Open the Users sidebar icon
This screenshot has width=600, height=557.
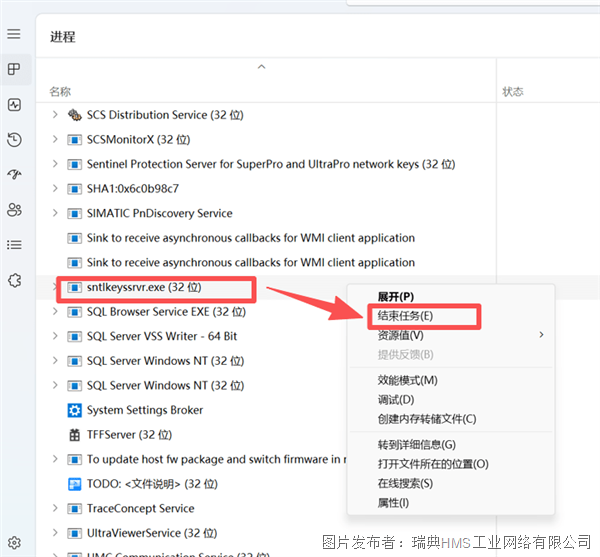pos(14,210)
